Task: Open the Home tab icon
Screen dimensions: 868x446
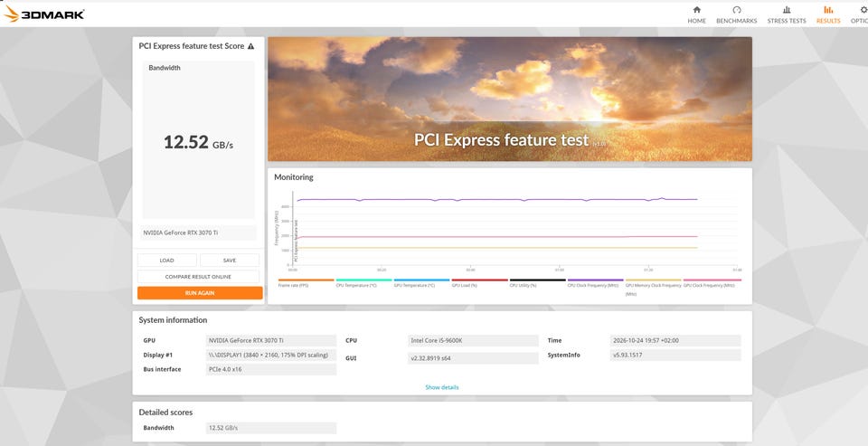Action: [696, 10]
